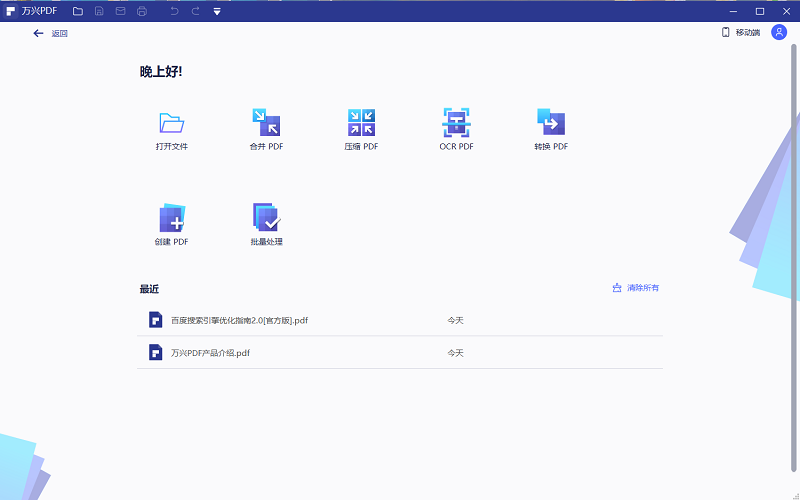Open recent file 百度搜索引擎优化指南2.0[官方版].pdf
Screen dimensions: 800x500
coord(400,320)
